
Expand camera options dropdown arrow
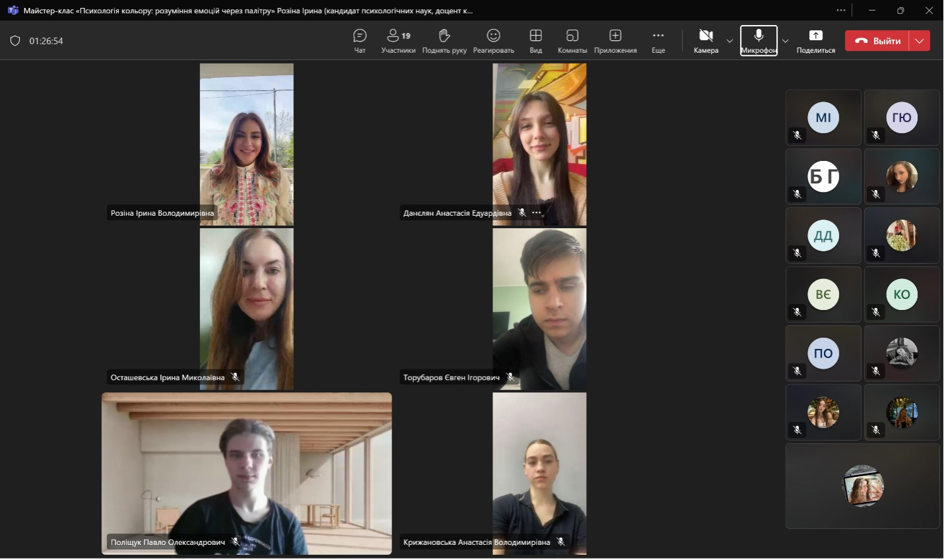(x=729, y=41)
